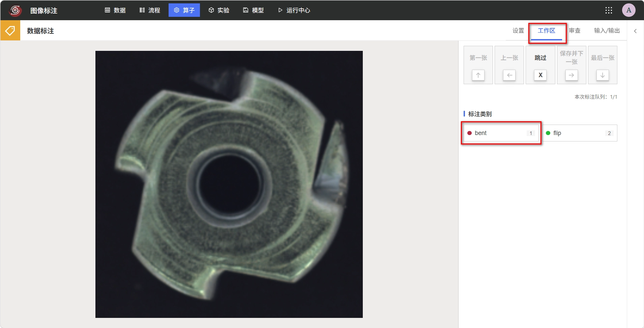Switch to the 工作区 tab
This screenshot has width=644, height=328.
547,31
